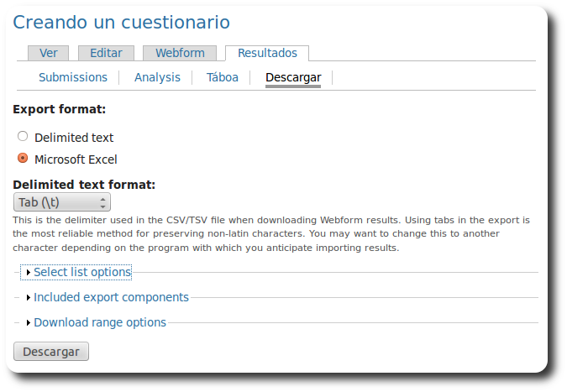Select the Delimited text radio button

[23, 137]
